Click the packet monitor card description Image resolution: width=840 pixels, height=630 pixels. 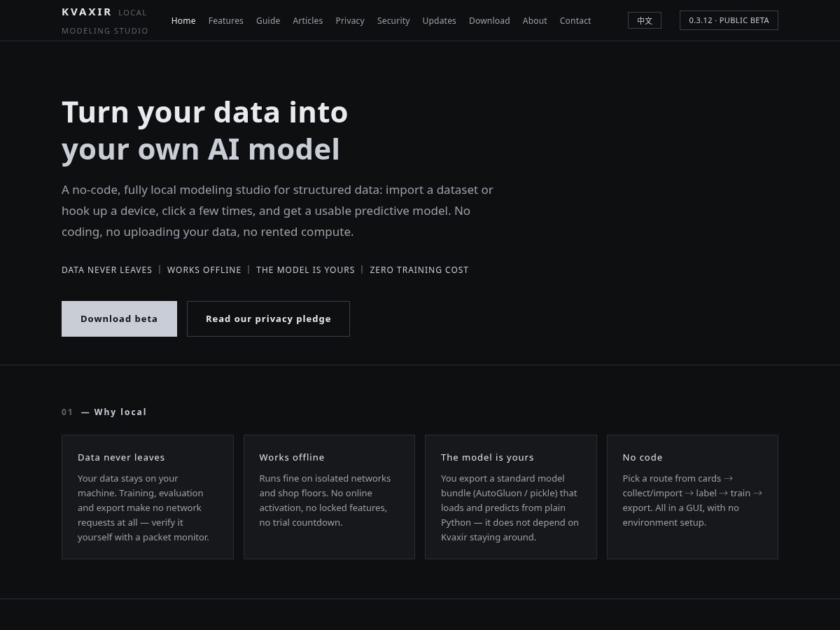coord(143,507)
